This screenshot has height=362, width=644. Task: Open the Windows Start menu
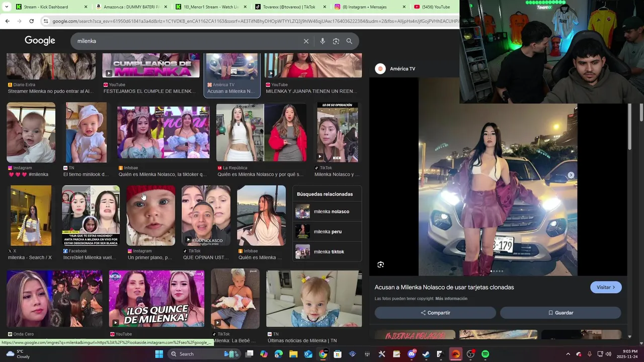click(x=159, y=354)
